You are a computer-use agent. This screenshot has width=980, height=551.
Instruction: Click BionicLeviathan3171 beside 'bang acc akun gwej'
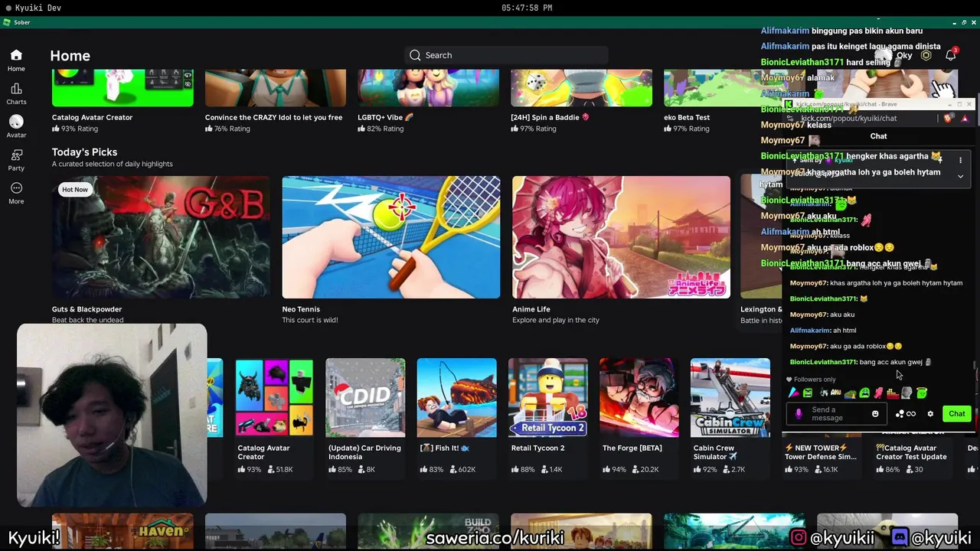[823, 362]
